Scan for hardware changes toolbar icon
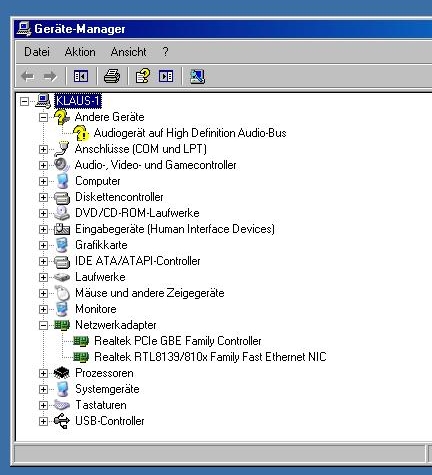Viewport: 432px width, 475px height. click(197, 76)
